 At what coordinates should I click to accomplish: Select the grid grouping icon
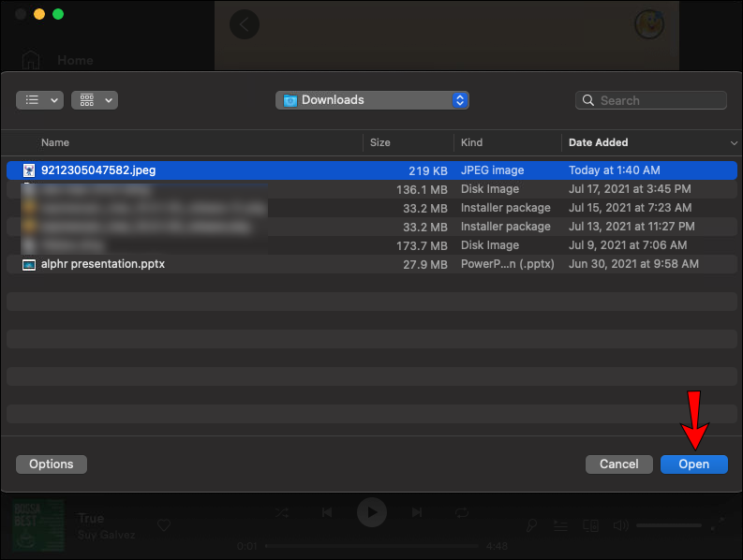click(x=87, y=100)
